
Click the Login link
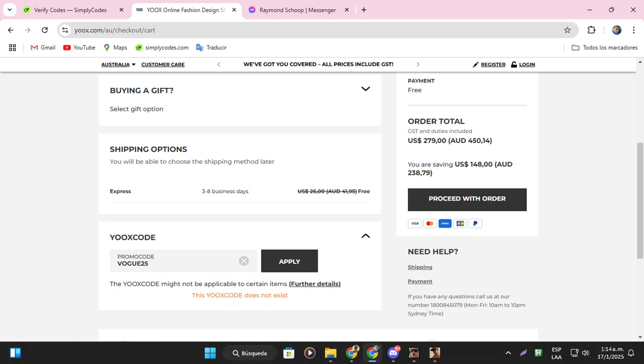click(523, 64)
